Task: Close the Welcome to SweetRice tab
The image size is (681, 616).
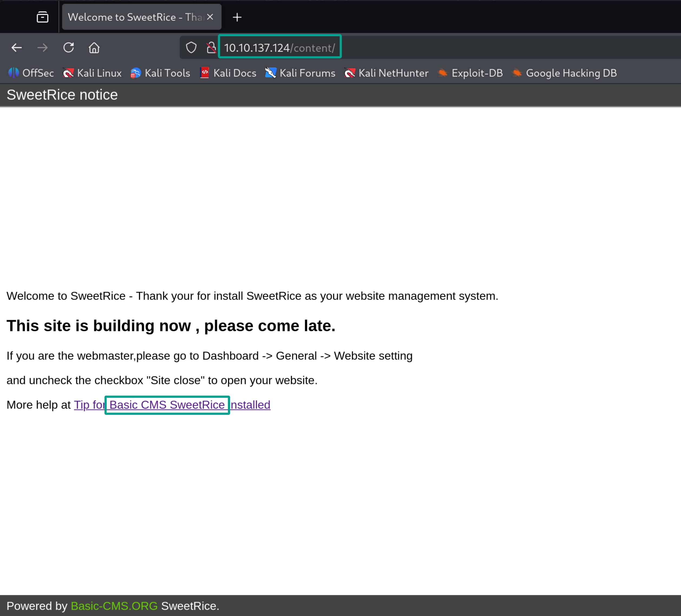Action: [x=210, y=17]
